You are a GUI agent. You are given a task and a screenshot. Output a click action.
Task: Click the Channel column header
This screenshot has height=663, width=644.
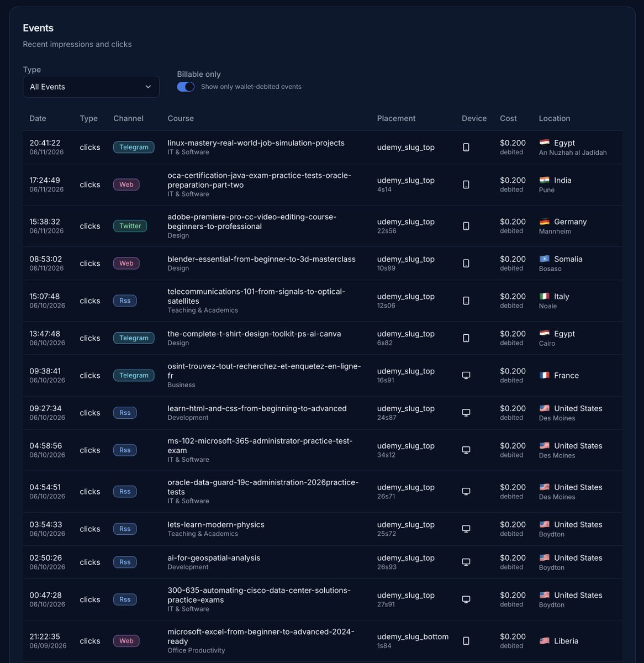click(128, 118)
